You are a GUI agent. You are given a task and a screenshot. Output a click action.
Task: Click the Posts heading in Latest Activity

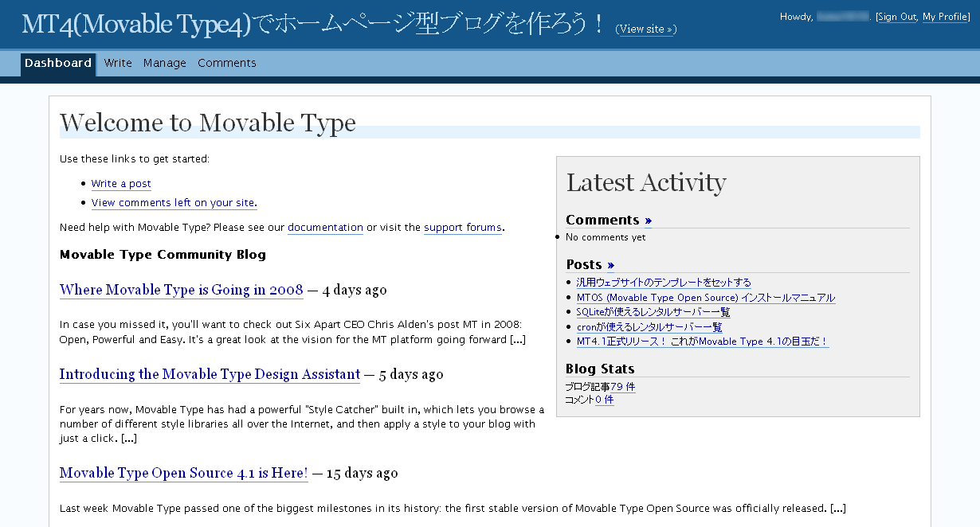[x=584, y=264]
